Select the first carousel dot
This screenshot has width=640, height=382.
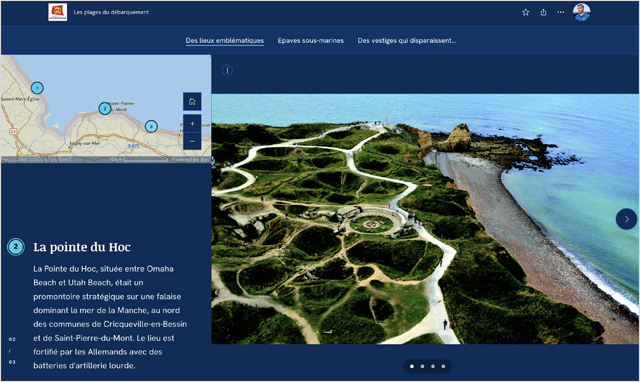pos(412,366)
